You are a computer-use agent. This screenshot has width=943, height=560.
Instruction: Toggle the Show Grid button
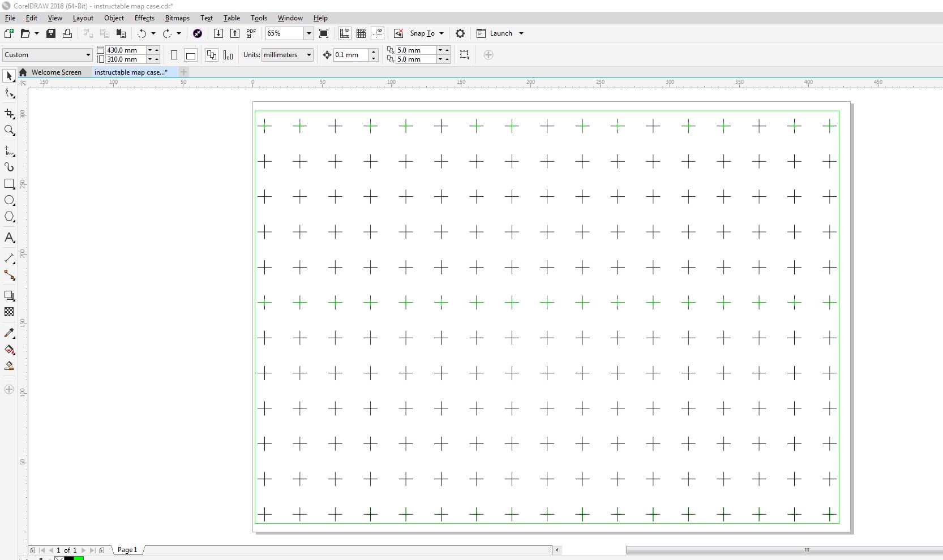click(361, 33)
